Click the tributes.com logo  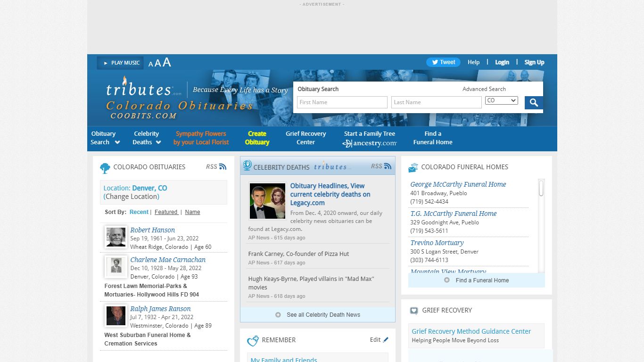coord(144,88)
